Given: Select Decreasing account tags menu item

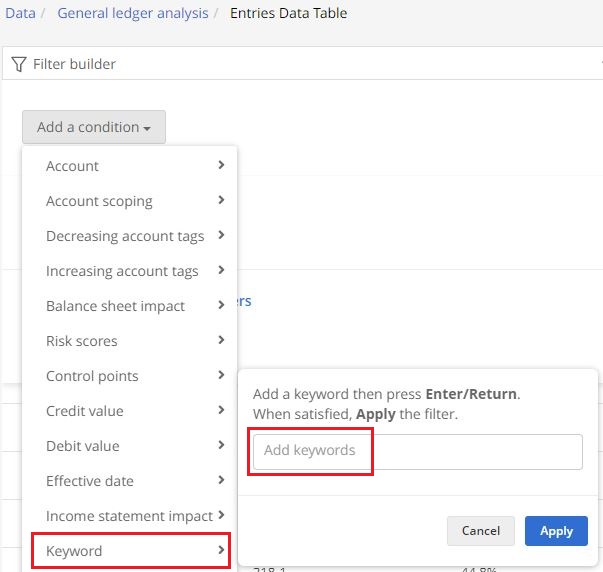Looking at the screenshot, I should 130,236.
